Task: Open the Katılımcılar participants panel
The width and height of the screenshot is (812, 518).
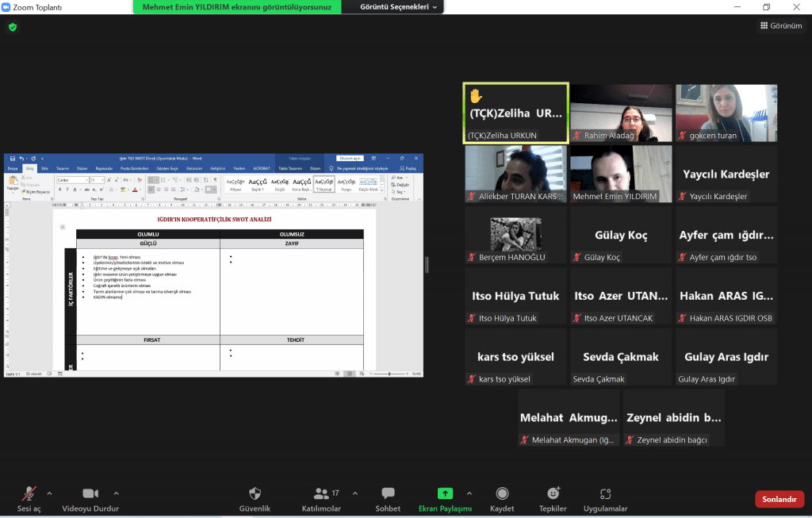Action: pyautogui.click(x=321, y=494)
